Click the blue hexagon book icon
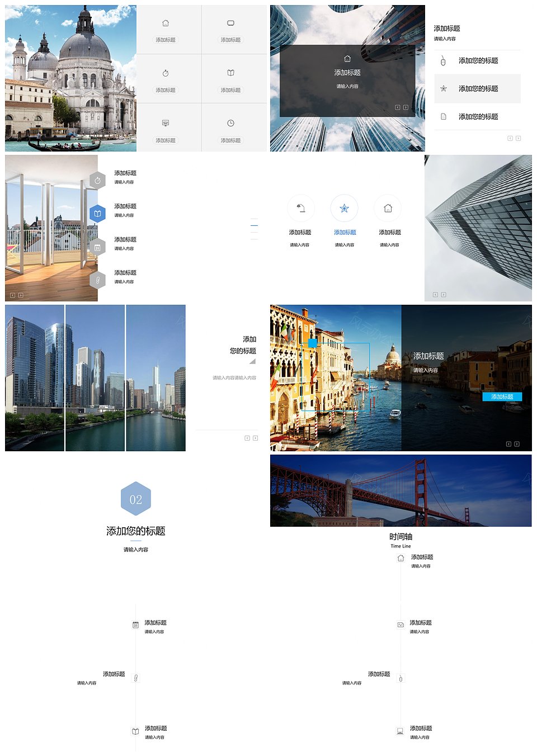This screenshot has width=537, height=756. [x=97, y=214]
